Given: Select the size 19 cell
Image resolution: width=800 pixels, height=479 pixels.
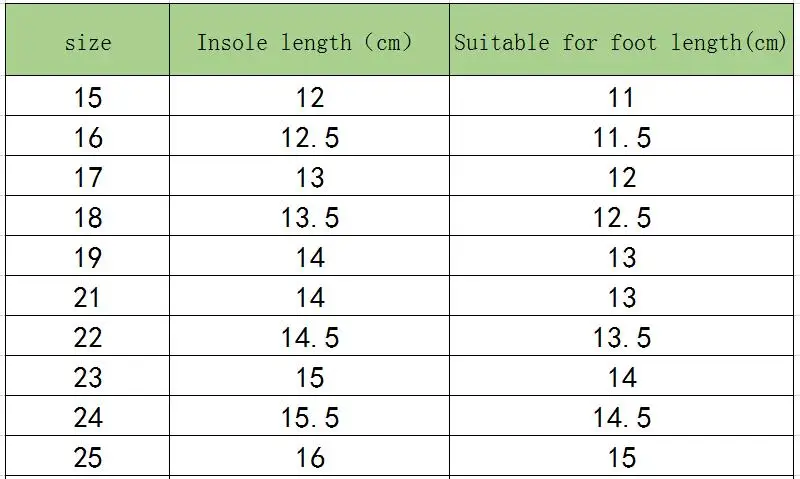Looking at the screenshot, I should [x=88, y=258].
